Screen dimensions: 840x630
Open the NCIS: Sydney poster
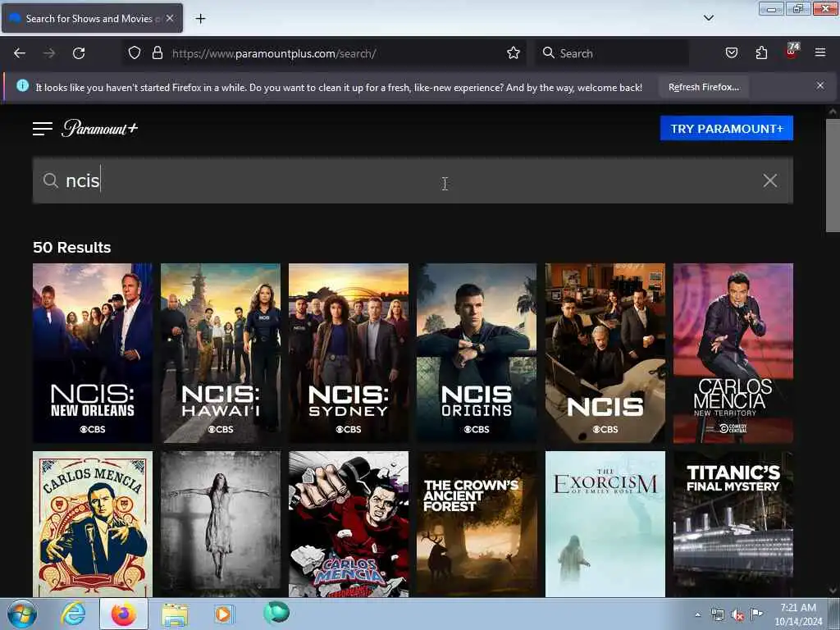point(349,353)
